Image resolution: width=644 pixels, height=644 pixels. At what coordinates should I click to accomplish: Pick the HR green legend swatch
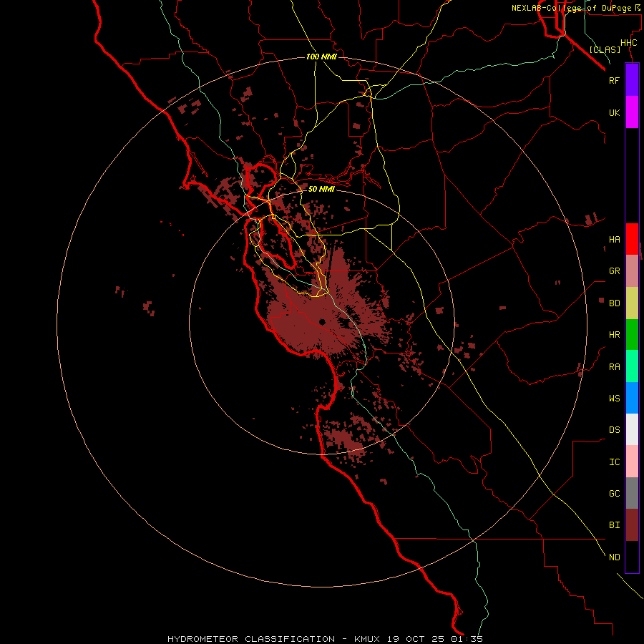tap(632, 335)
